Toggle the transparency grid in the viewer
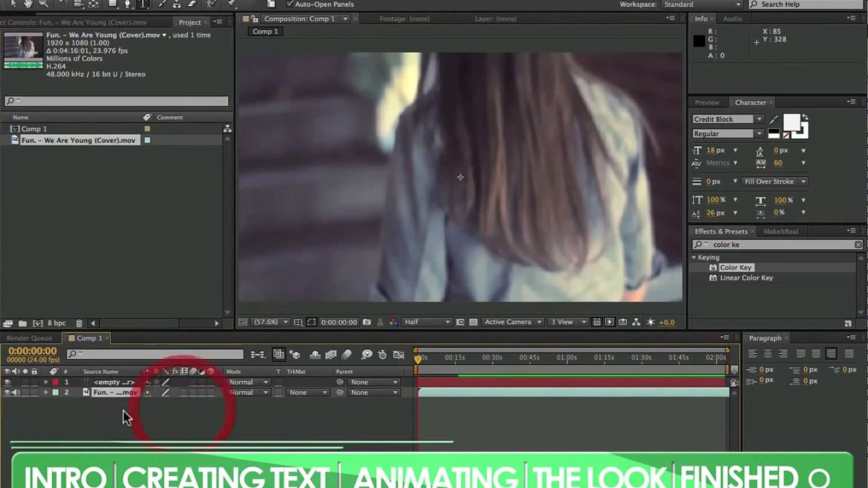This screenshot has width=868, height=488. click(473, 322)
